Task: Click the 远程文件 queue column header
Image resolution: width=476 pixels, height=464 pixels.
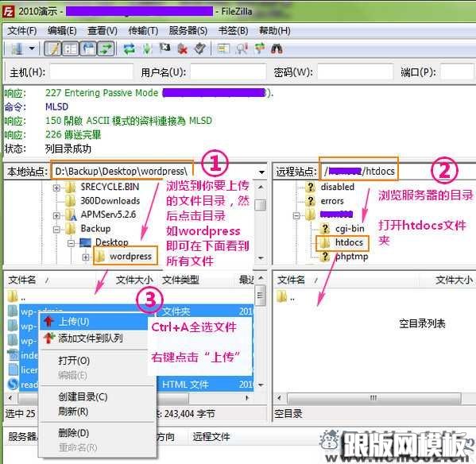Action: tap(211, 437)
